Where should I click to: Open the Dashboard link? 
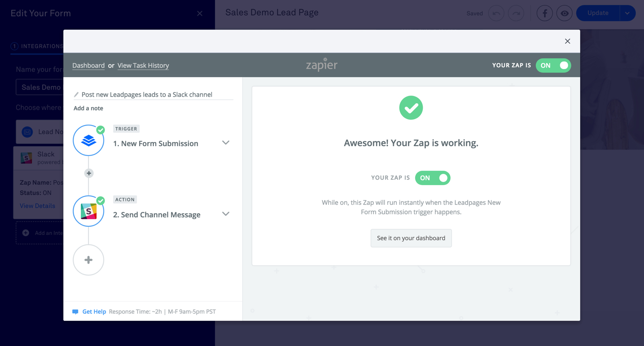click(88, 65)
